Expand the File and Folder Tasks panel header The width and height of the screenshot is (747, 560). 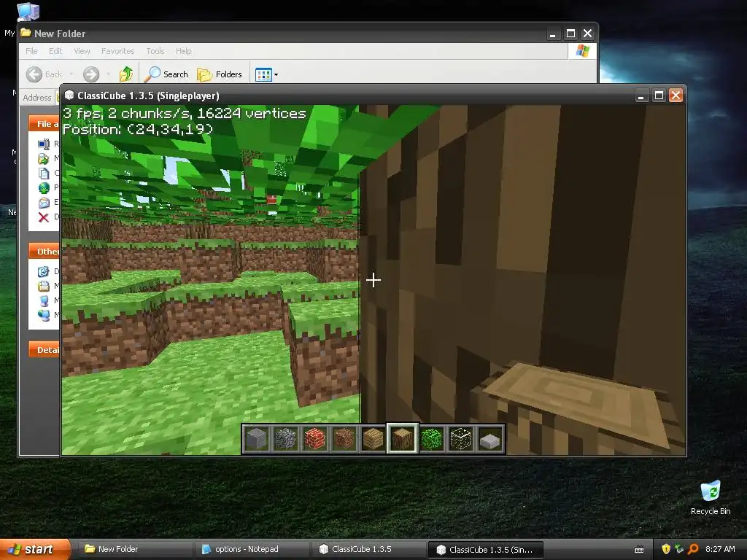pos(44,124)
